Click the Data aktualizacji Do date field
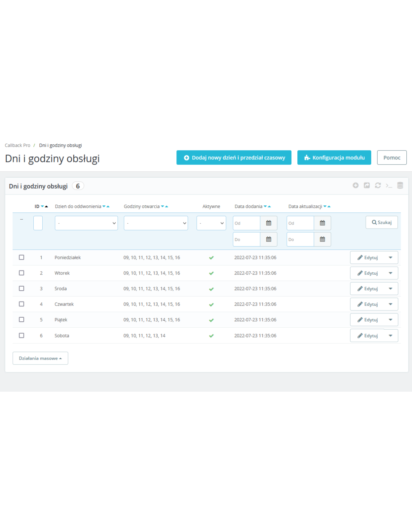This screenshot has height=532, width=412. click(300, 239)
